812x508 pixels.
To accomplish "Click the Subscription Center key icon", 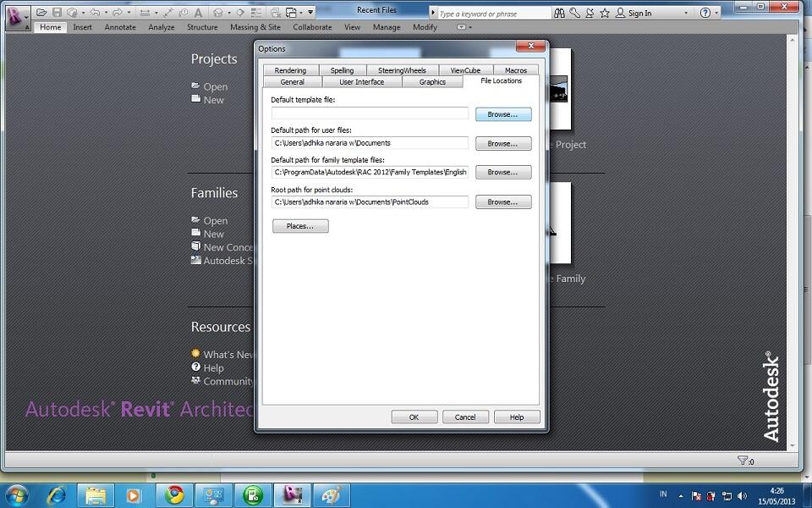I will pyautogui.click(x=574, y=13).
